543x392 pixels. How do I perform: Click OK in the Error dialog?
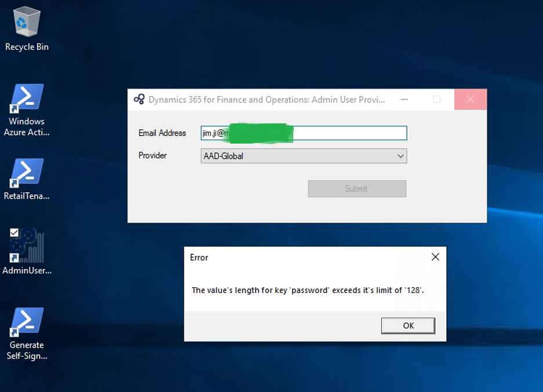point(408,325)
